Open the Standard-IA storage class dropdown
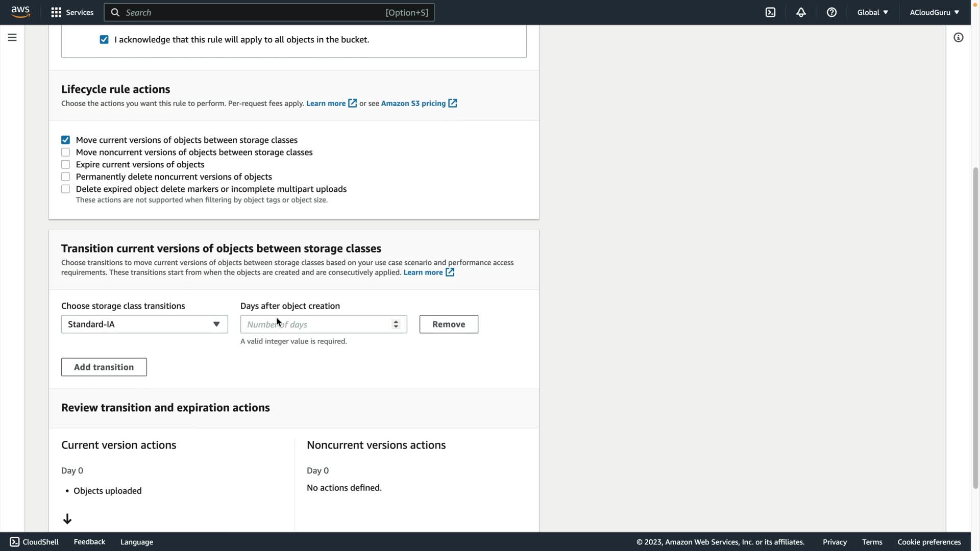Viewport: 980px width, 551px height. [144, 324]
